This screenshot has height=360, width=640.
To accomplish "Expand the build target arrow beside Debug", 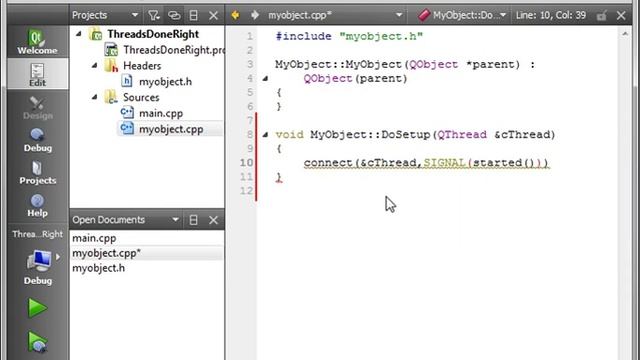I will (x=58, y=257).
